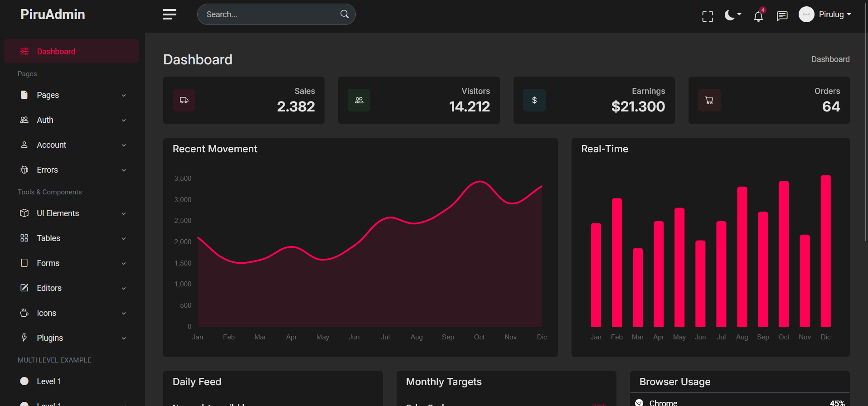This screenshot has height=406, width=868.
Task: Select the Level 1 menu item
Action: click(72, 382)
